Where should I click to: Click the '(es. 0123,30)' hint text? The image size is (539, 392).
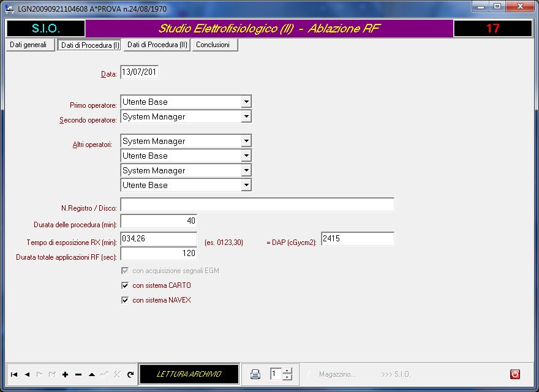coord(224,243)
